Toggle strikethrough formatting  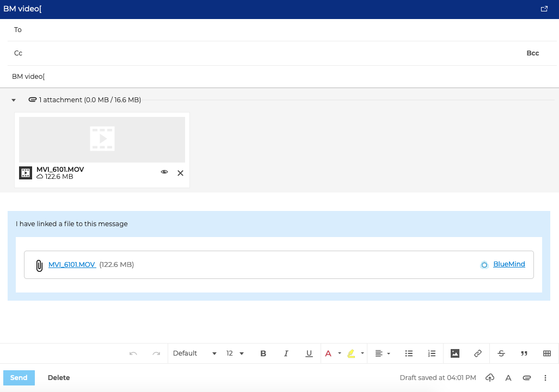tap(501, 353)
